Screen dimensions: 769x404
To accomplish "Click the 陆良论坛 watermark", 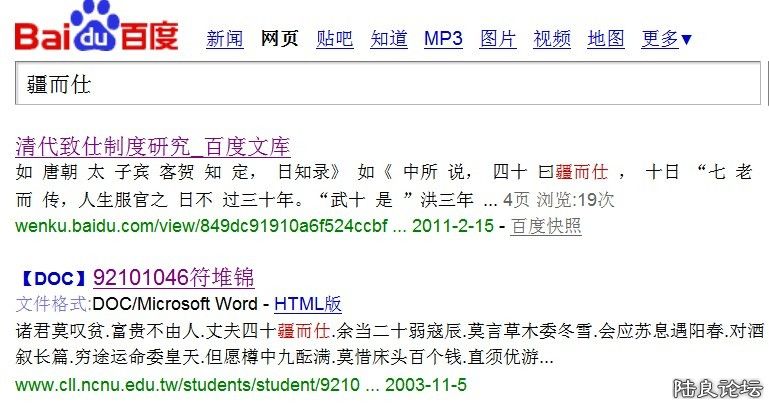I will pyautogui.click(x=718, y=388).
